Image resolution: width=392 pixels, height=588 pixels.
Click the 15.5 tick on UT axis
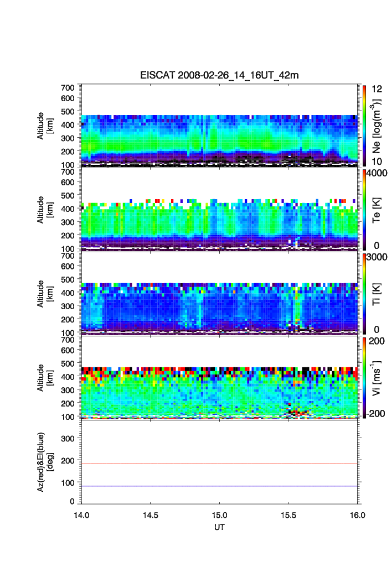tap(290, 515)
